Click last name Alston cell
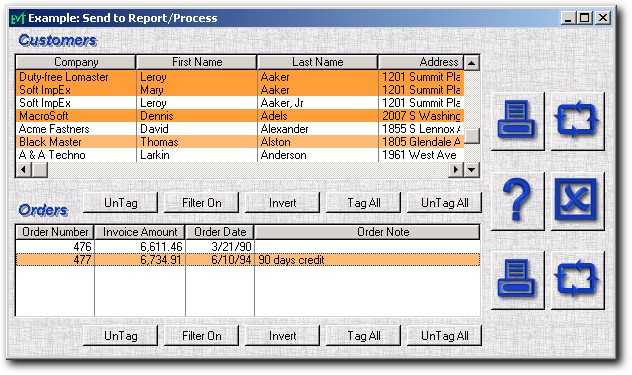The width and height of the screenshot is (632, 375). [x=318, y=142]
